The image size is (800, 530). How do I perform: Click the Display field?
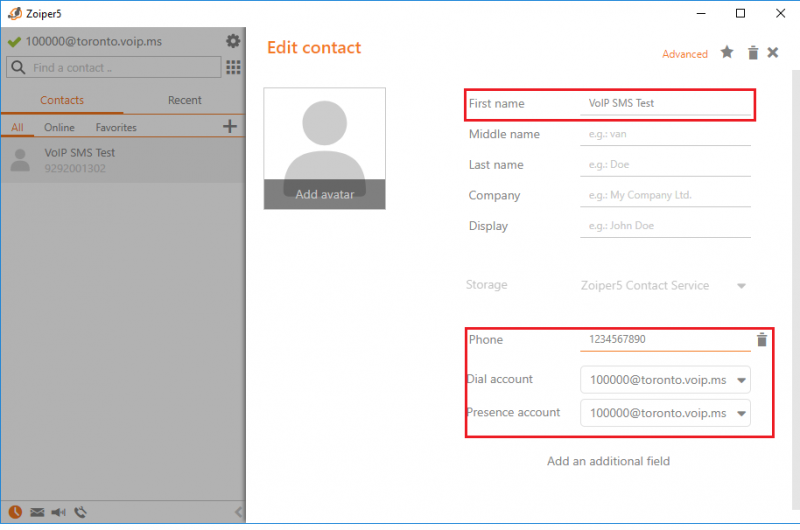point(665,226)
